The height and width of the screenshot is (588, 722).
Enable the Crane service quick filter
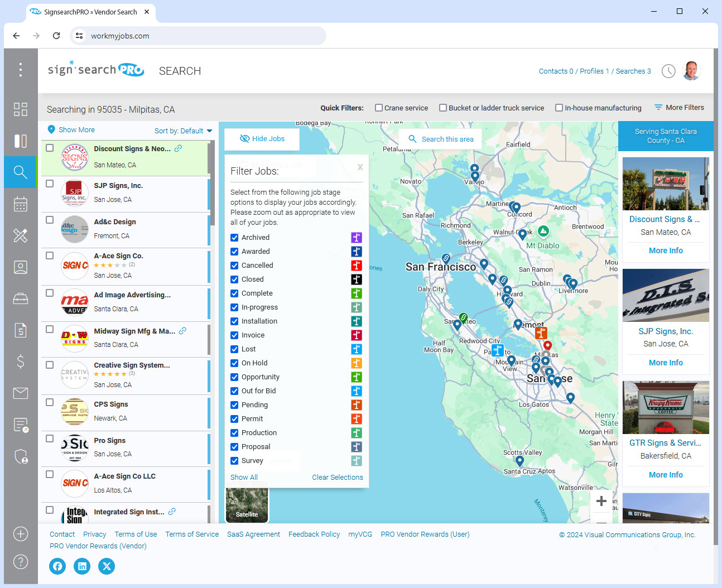pos(379,108)
